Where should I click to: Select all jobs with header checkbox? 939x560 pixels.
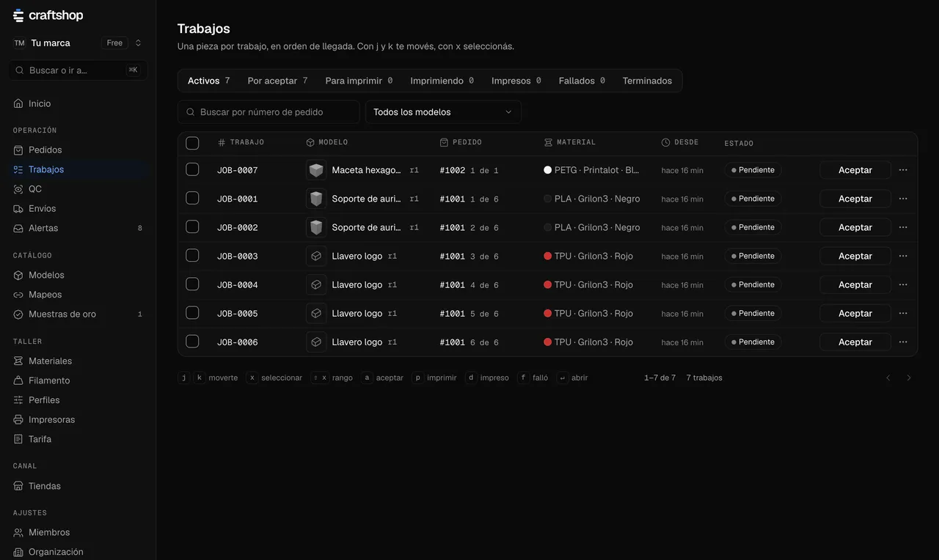(x=192, y=143)
